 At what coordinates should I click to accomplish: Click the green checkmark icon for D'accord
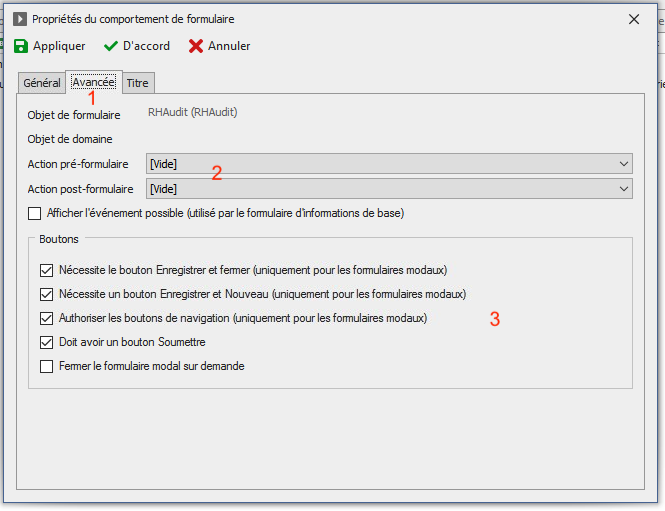(112, 46)
